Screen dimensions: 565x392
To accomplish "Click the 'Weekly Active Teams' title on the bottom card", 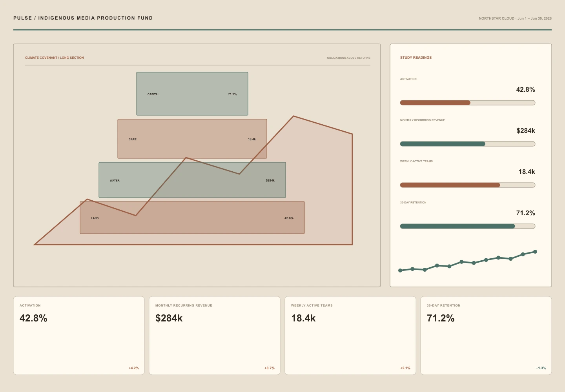I will pos(312,305).
